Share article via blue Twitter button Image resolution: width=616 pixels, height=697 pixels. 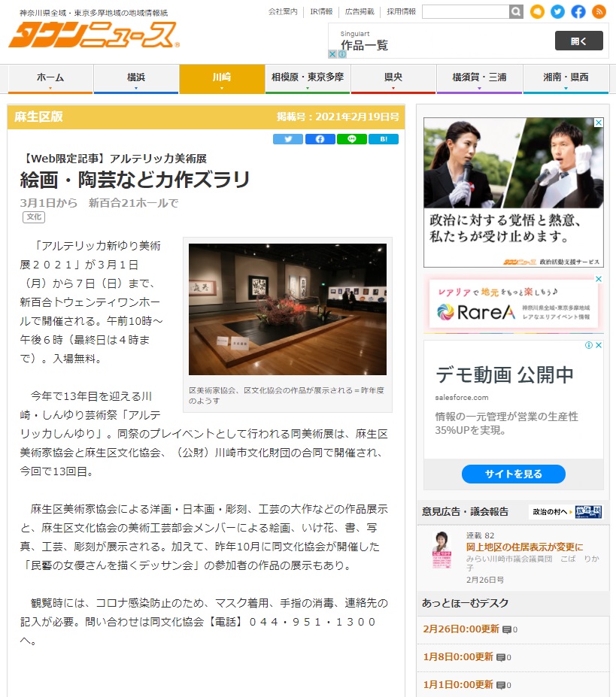click(287, 139)
